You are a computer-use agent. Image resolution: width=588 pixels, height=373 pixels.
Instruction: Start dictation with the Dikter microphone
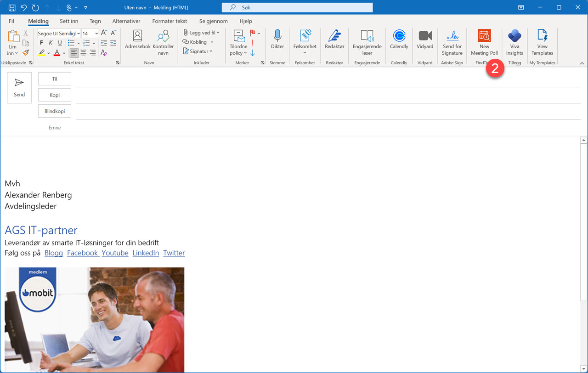(277, 41)
